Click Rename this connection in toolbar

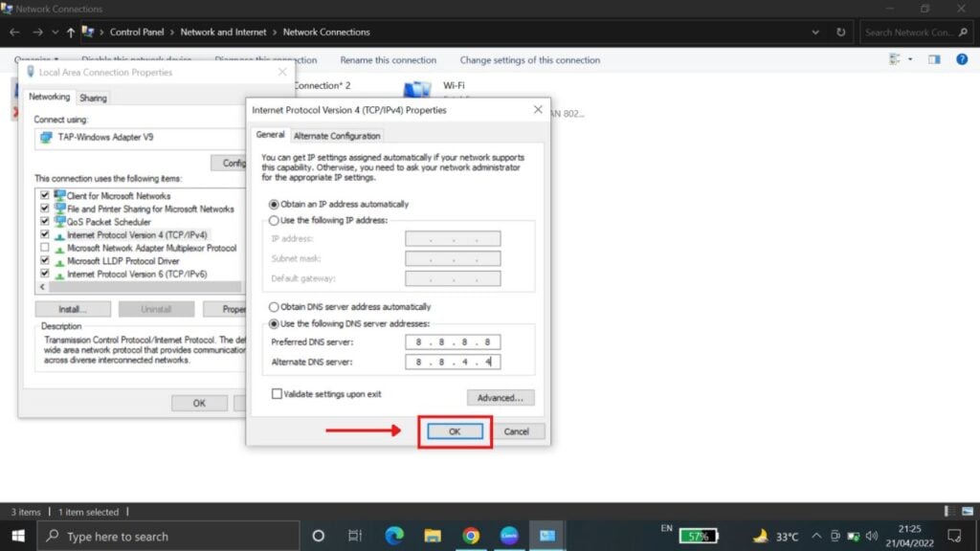point(389,60)
